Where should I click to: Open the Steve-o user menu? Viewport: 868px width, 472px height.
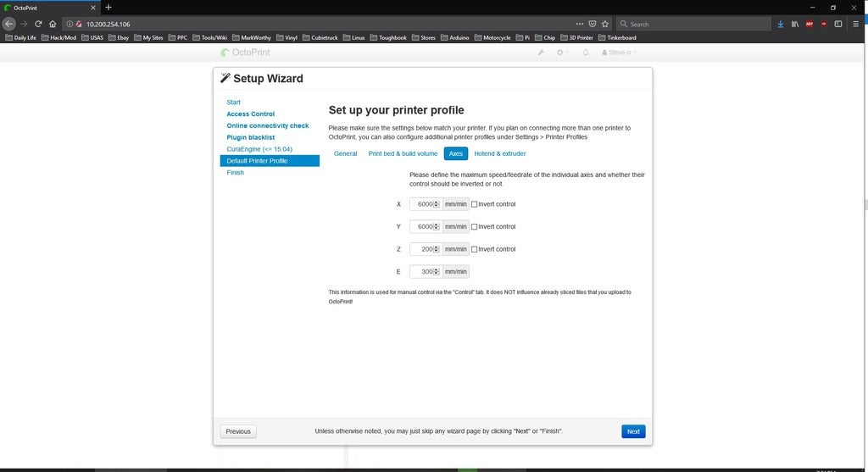pyautogui.click(x=620, y=53)
